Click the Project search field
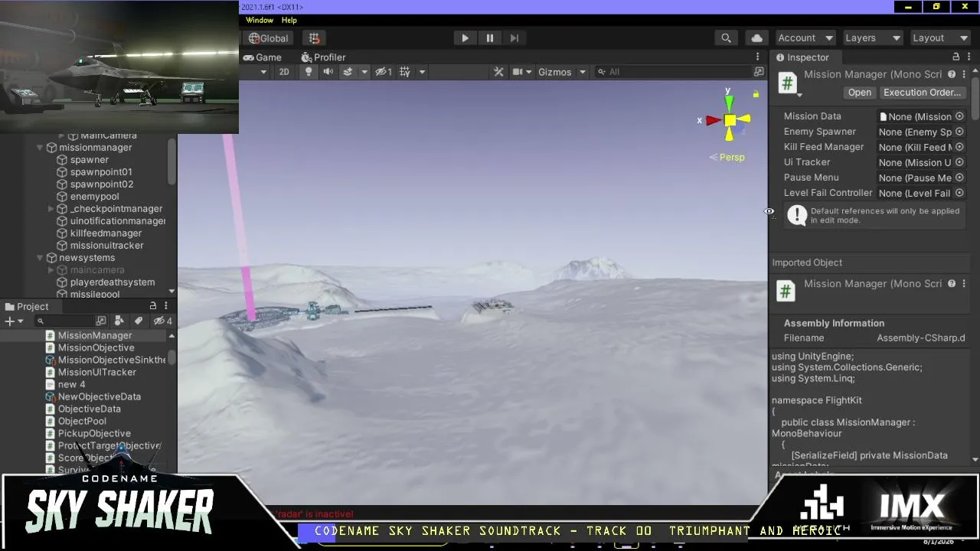 (x=64, y=321)
